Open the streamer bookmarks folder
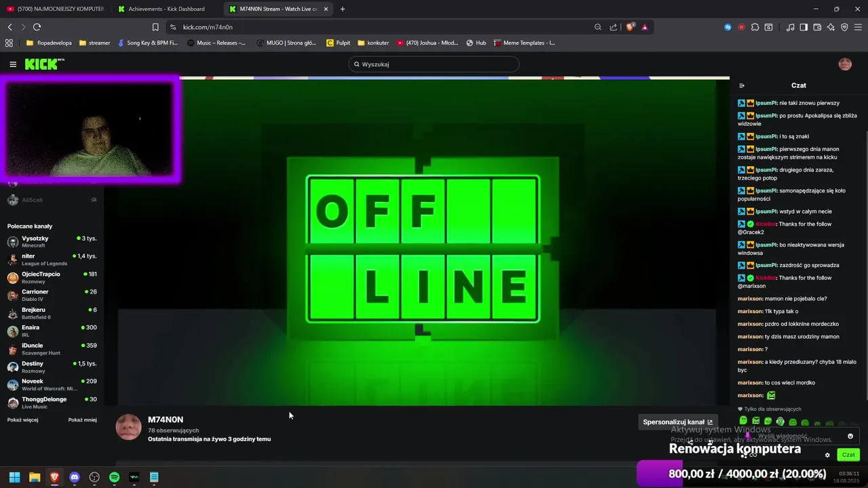 [94, 43]
